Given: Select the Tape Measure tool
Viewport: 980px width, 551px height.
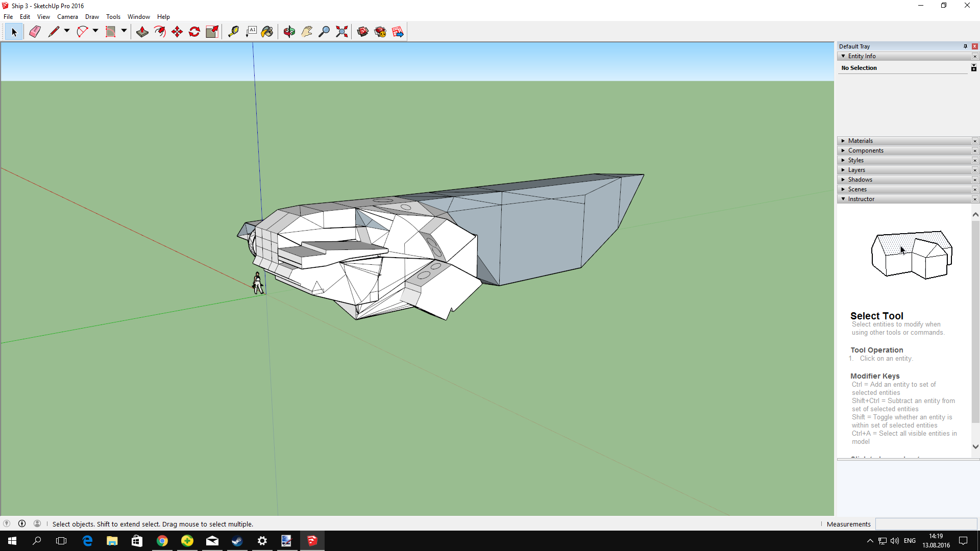Looking at the screenshot, I should 233,32.
